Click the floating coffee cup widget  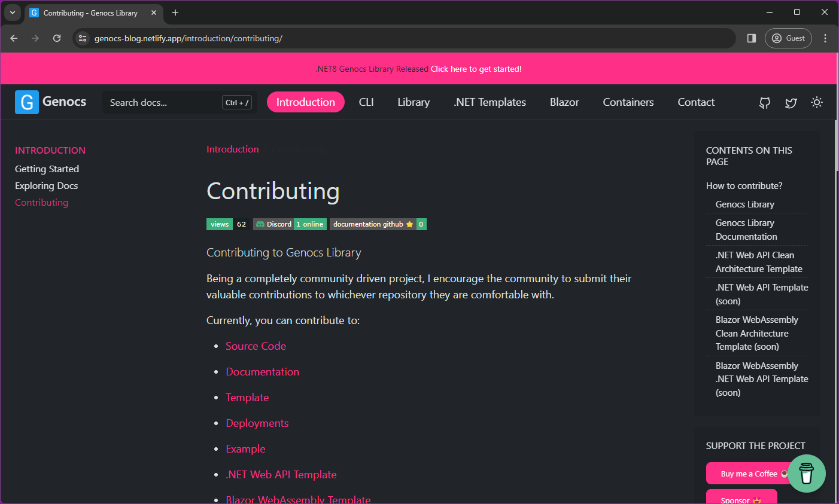coord(806,474)
